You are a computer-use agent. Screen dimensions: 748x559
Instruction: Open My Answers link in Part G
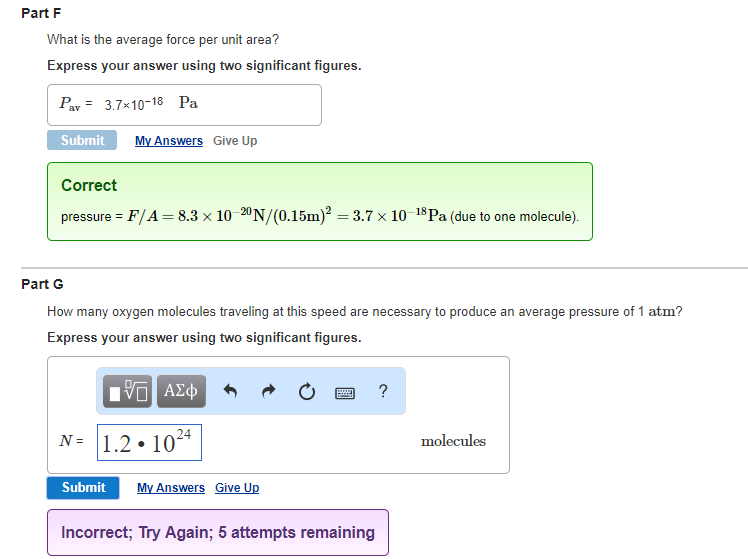tap(171, 488)
